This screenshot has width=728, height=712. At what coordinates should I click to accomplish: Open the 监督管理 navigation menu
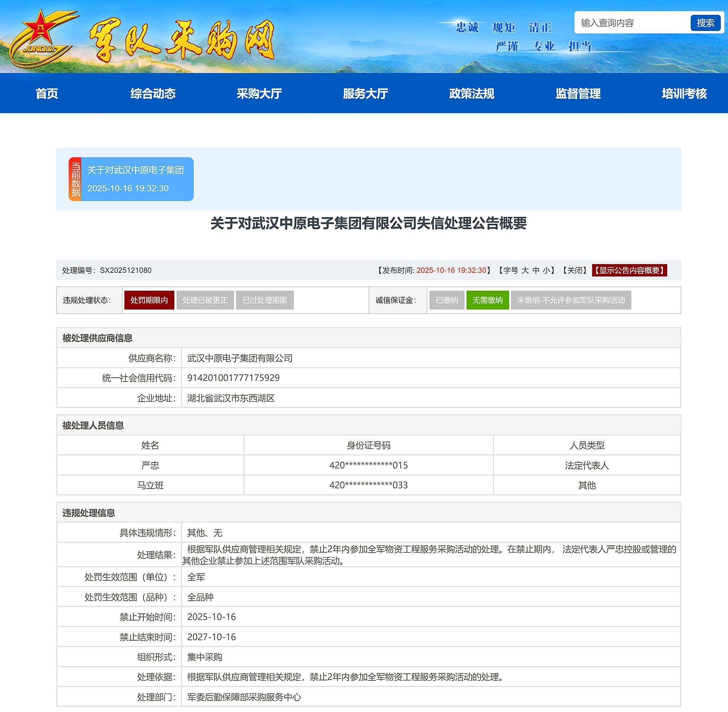coord(578,94)
